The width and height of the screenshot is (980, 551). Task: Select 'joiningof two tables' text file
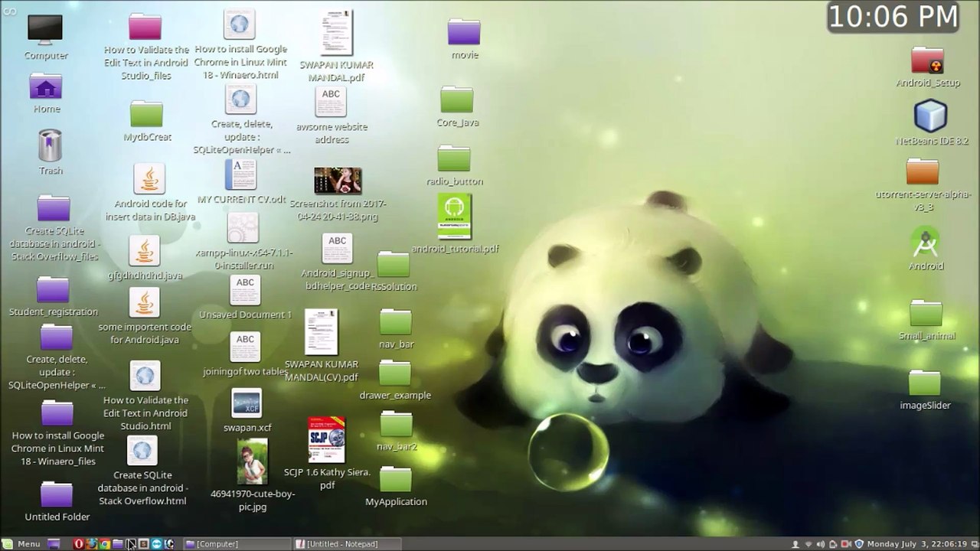245,347
